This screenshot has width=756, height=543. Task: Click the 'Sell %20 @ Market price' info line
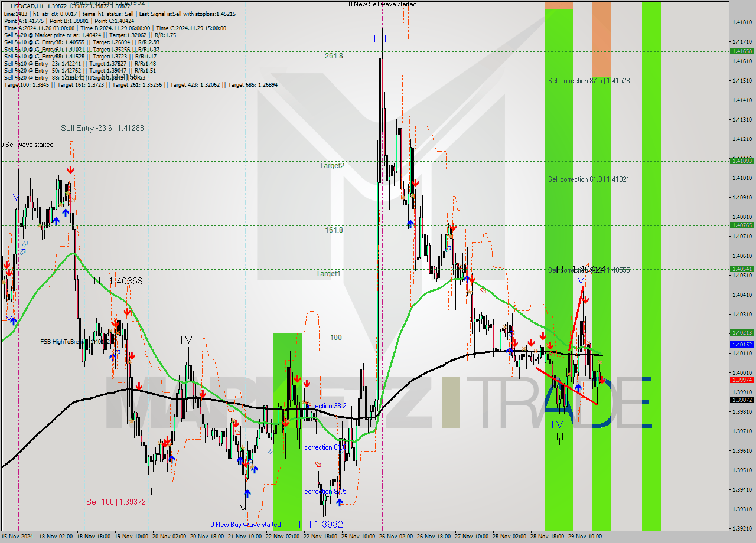point(90,35)
